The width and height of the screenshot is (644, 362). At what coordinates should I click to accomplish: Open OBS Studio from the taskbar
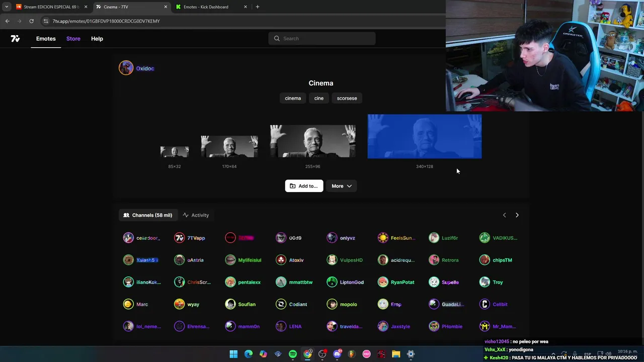coord(323,354)
